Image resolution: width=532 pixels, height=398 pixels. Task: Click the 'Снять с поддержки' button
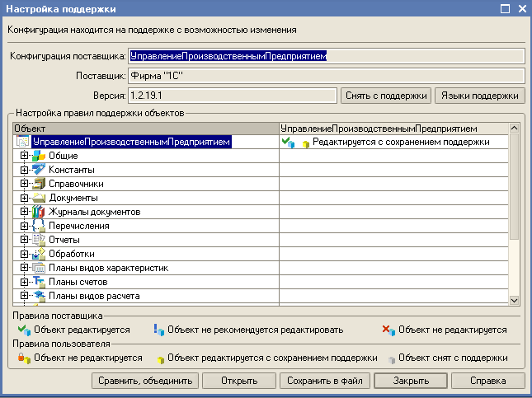pyautogui.click(x=386, y=96)
